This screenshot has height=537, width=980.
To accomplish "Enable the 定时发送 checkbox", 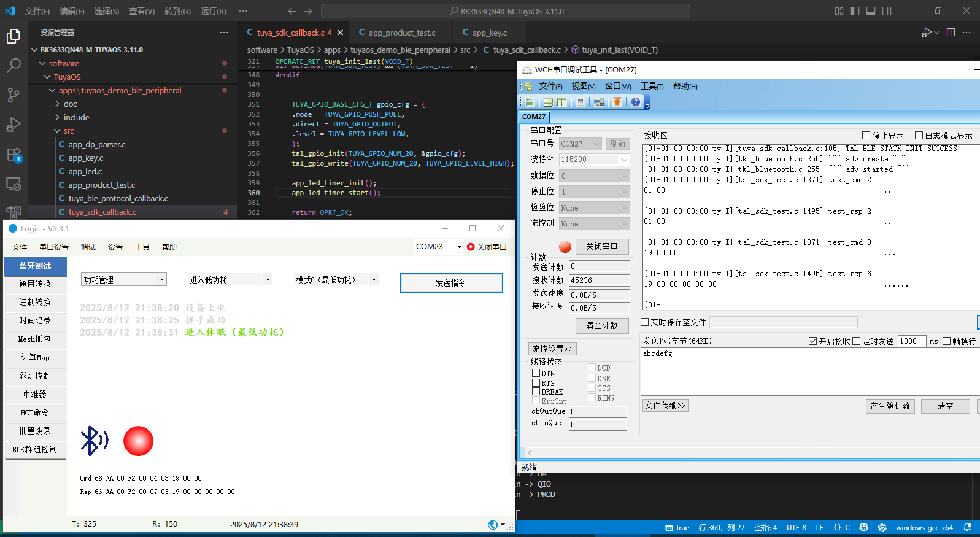I will (856, 341).
